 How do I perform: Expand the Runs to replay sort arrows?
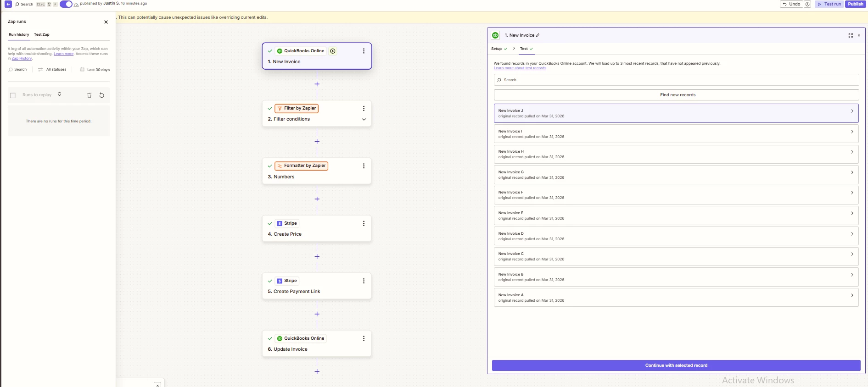[60, 94]
